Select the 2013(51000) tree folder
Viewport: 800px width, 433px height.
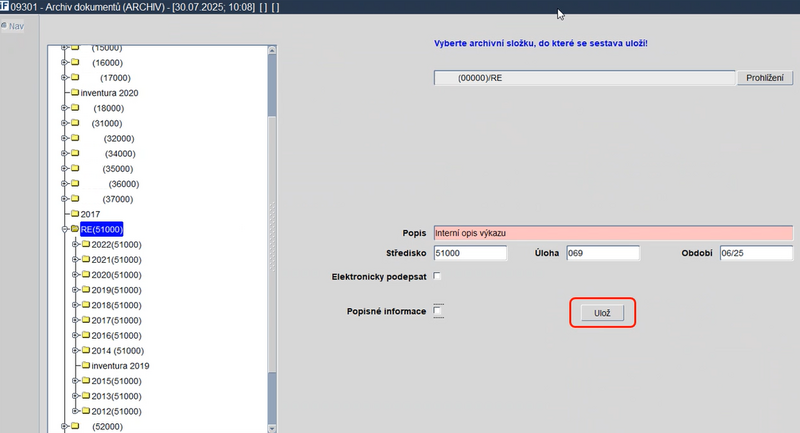coord(116,396)
